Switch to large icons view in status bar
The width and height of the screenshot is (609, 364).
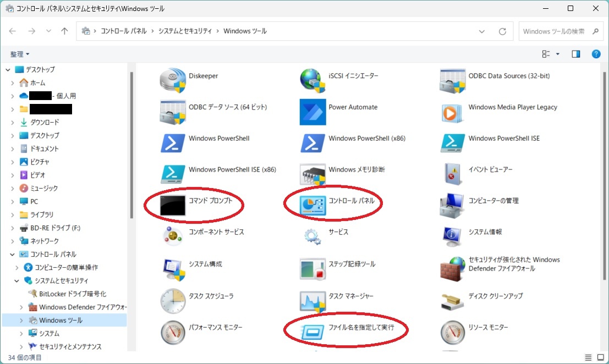point(600,357)
